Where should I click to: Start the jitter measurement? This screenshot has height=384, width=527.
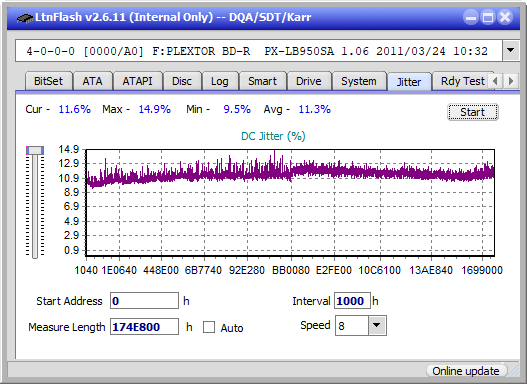coord(473,112)
